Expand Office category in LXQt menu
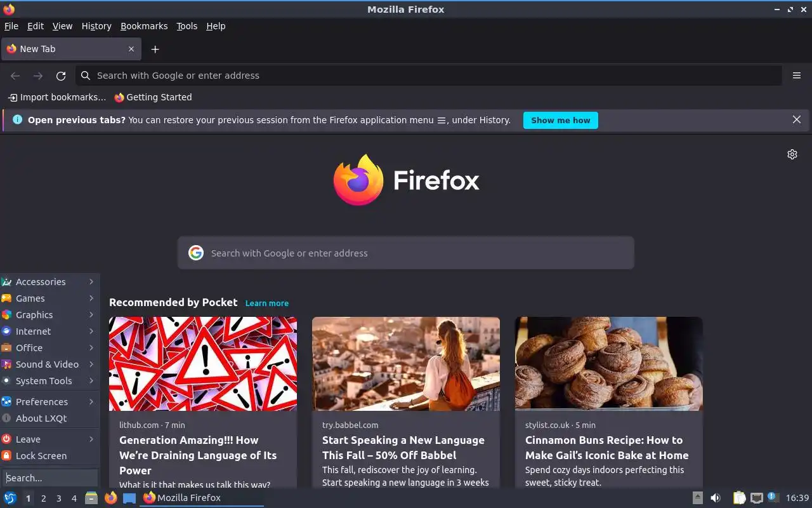The height and width of the screenshot is (508, 812). (x=49, y=348)
